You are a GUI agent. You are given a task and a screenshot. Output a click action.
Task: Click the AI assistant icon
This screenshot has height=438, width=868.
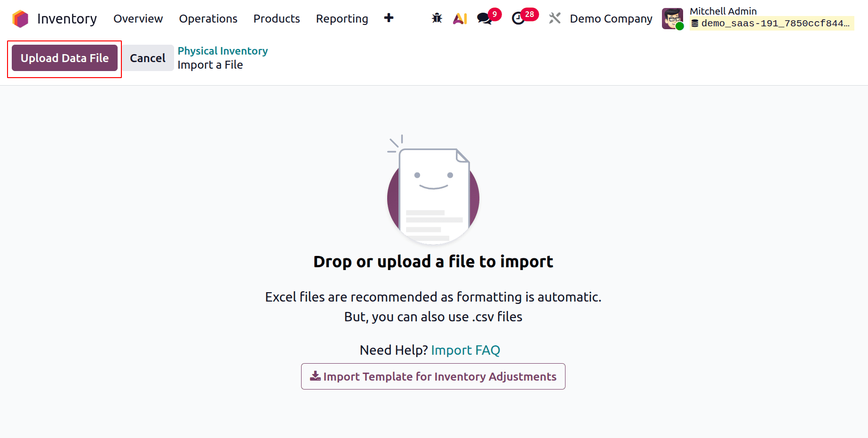click(x=460, y=18)
